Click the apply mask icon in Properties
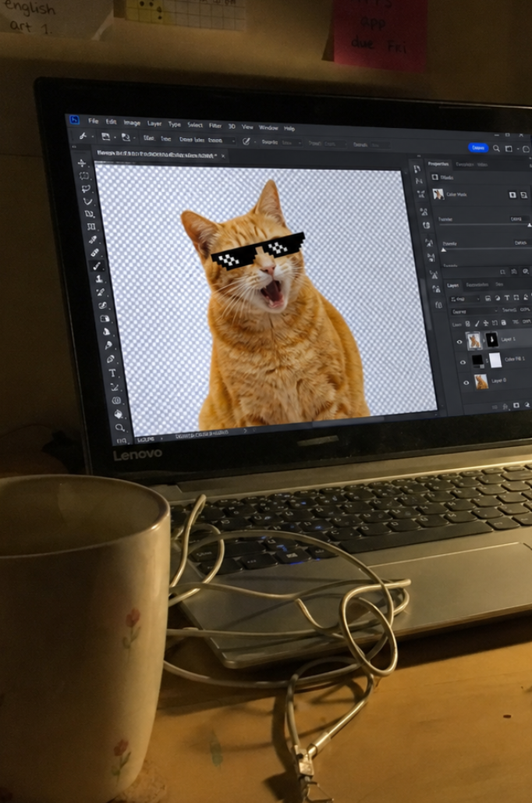Viewport: 532px width, 803px height. [513, 272]
